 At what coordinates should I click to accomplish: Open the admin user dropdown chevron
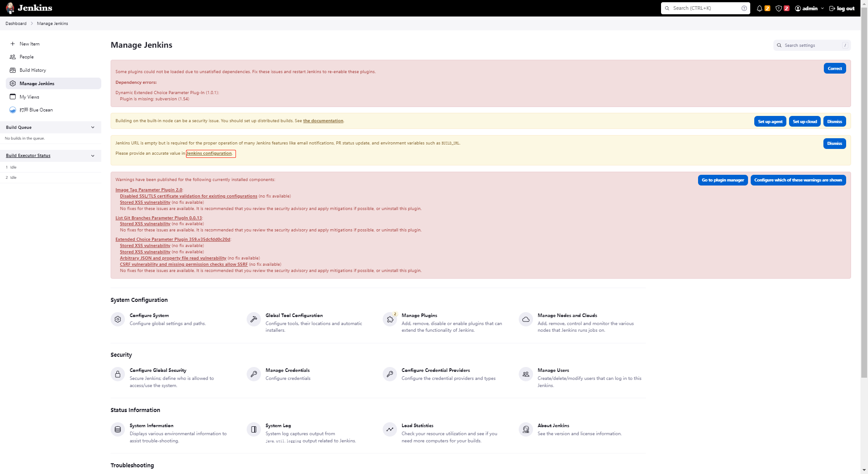(822, 8)
